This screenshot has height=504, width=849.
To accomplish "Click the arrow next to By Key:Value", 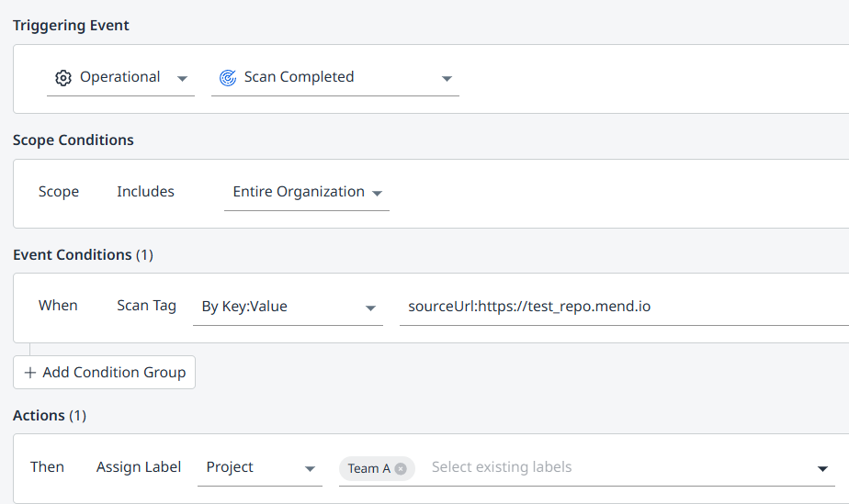I will pyautogui.click(x=371, y=308).
